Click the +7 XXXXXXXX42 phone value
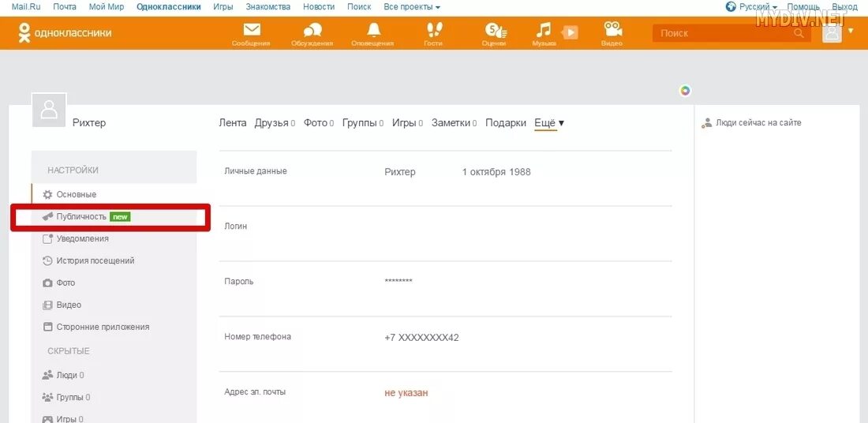Viewport: 868px width, 423px height. pyautogui.click(x=422, y=338)
